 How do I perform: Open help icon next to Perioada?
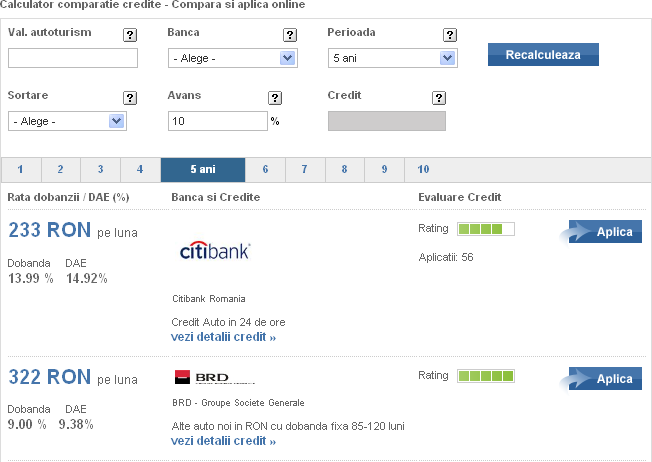[449, 35]
